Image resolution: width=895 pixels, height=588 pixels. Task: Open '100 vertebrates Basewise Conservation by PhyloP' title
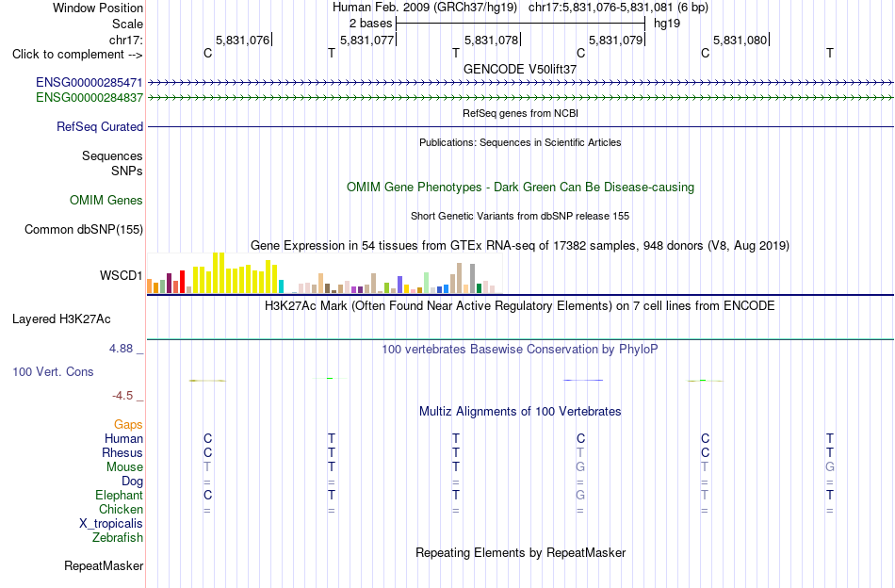click(520, 349)
